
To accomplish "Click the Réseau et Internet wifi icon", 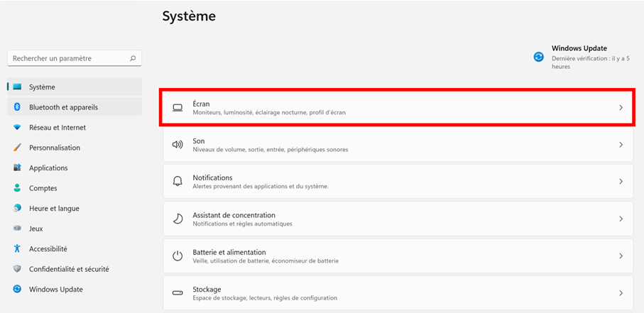I will click(x=17, y=128).
